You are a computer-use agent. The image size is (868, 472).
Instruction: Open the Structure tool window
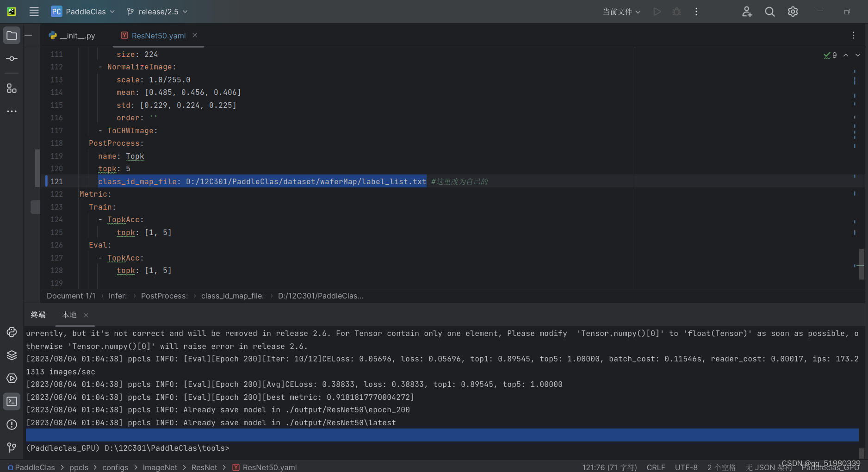12,88
